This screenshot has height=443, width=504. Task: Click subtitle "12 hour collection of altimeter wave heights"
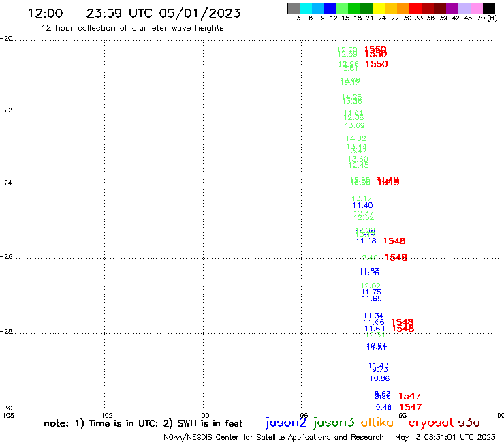(132, 28)
